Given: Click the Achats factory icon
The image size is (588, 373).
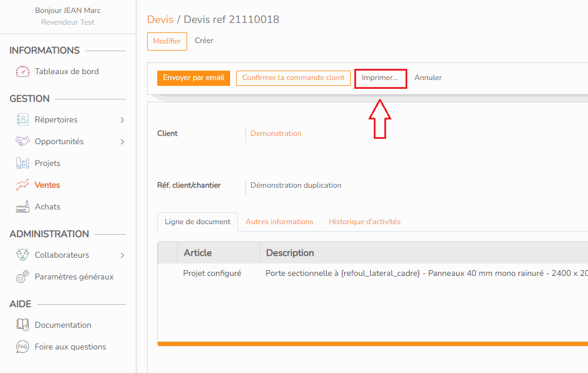Looking at the screenshot, I should (22, 207).
